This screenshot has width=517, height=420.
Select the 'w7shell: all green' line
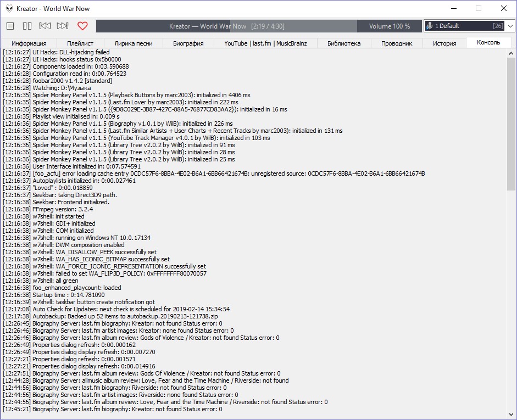tap(41, 281)
